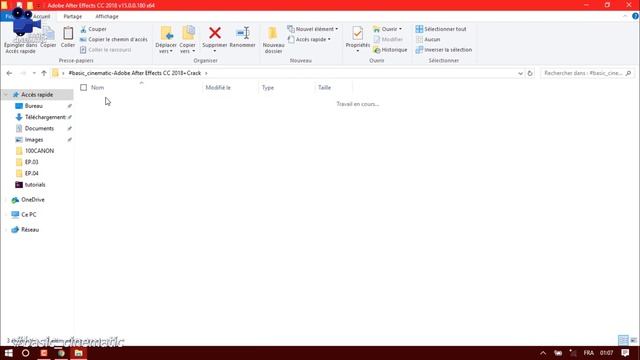The width and height of the screenshot is (640, 360).
Task: Go up one folder level
Action: point(44,73)
